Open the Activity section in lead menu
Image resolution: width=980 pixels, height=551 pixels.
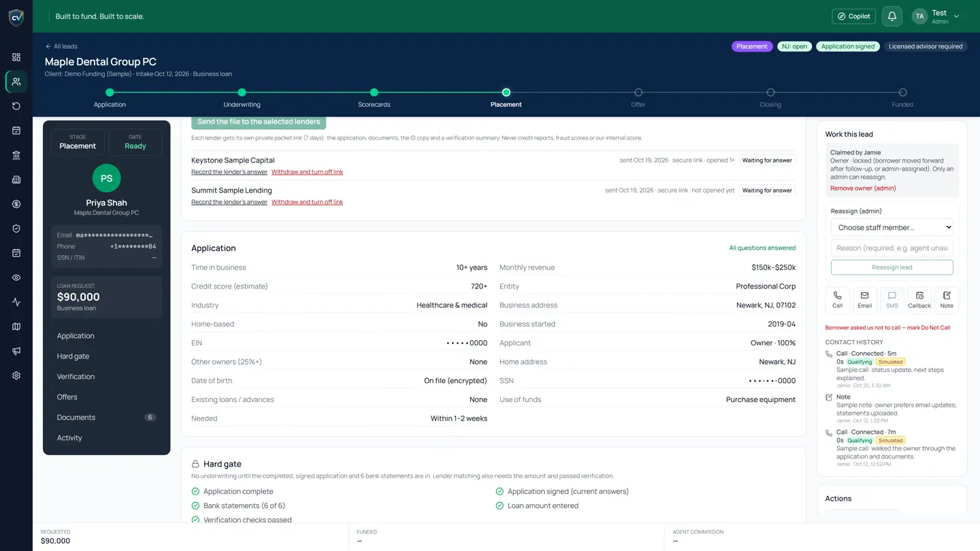pyautogui.click(x=69, y=438)
